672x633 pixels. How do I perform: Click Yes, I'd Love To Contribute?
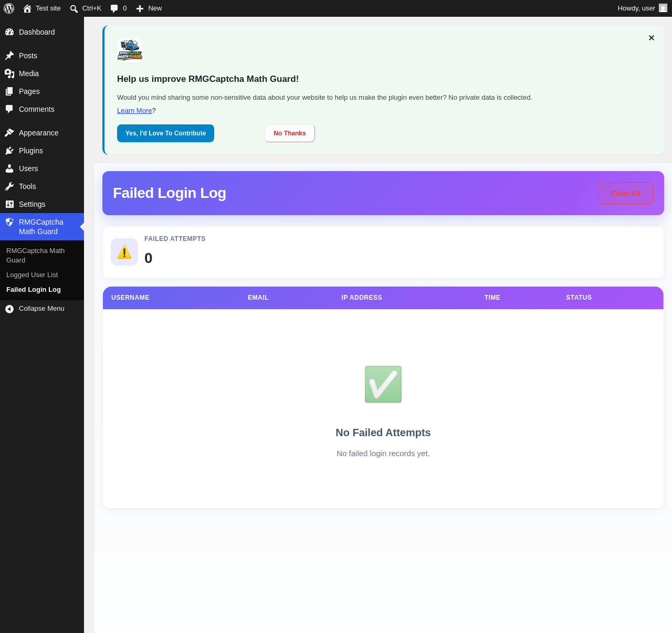pos(165,133)
